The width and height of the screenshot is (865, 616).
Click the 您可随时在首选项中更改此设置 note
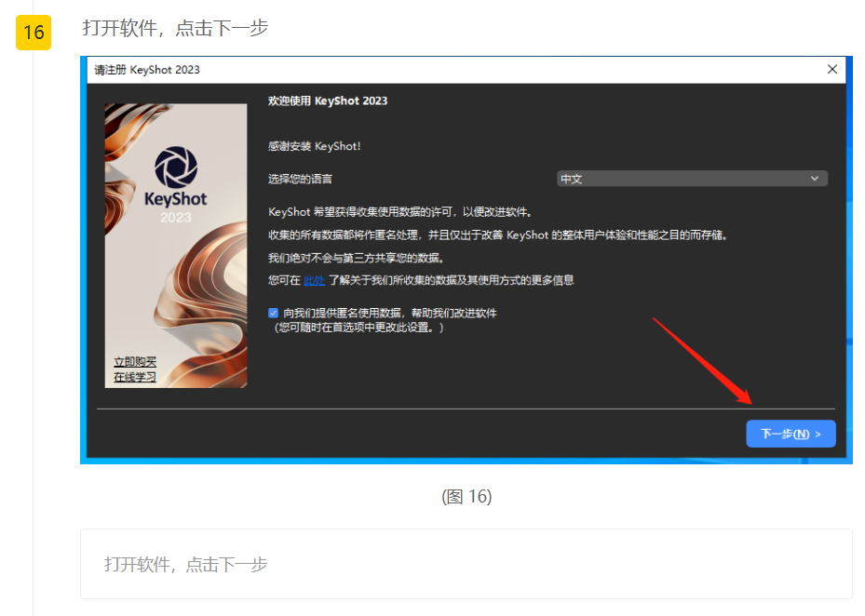tap(359, 328)
